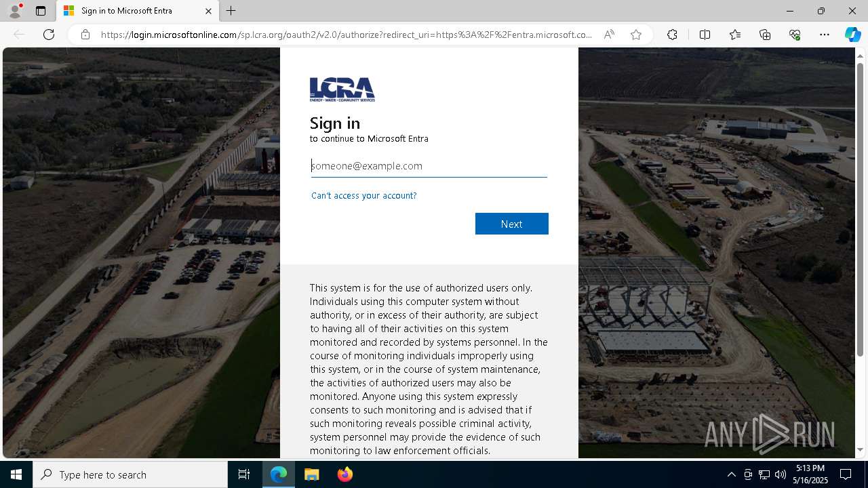Go back to the previous page

click(20, 35)
